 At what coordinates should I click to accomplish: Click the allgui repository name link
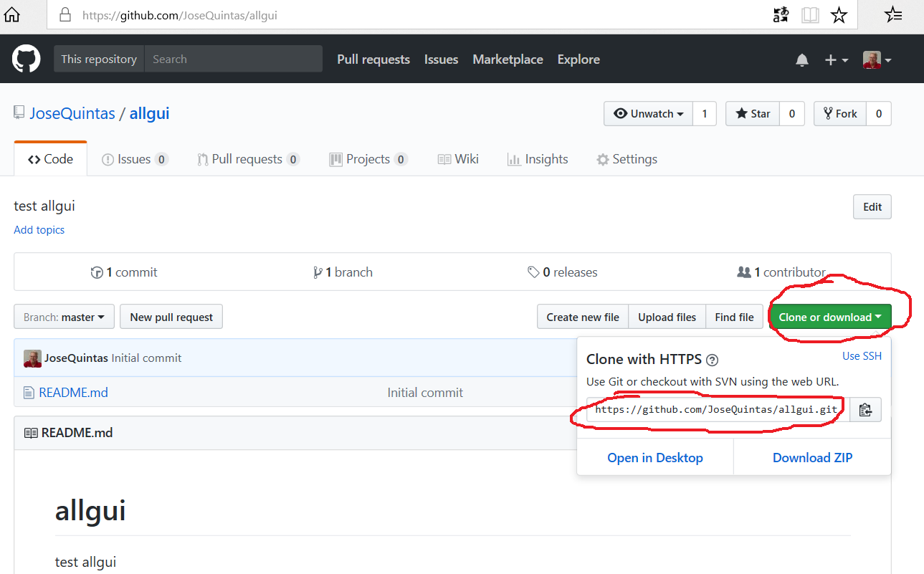pyautogui.click(x=150, y=113)
